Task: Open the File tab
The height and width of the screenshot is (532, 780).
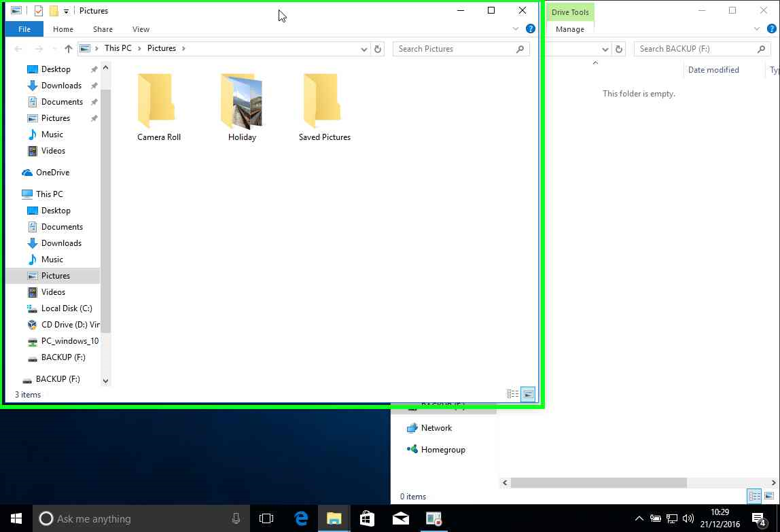Action: (x=24, y=29)
